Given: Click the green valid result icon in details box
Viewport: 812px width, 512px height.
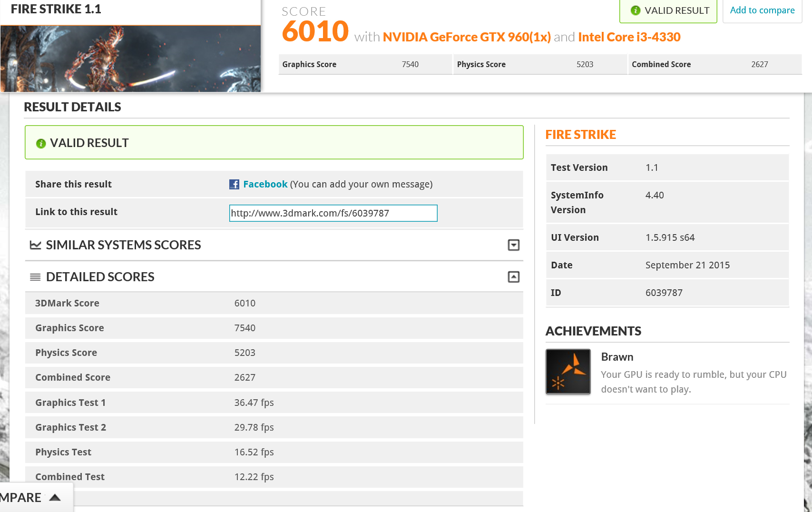Looking at the screenshot, I should [41, 143].
